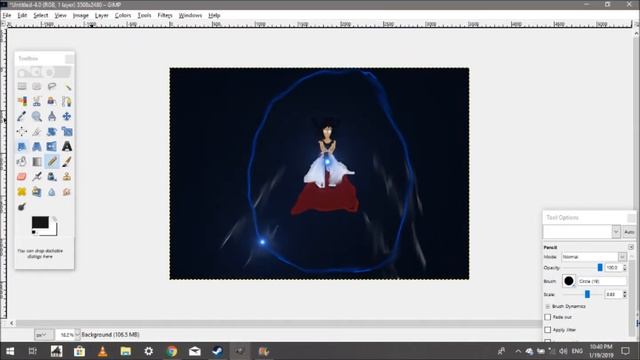Select the Select by Color tool
This screenshot has width=640, height=360.
click(22, 101)
